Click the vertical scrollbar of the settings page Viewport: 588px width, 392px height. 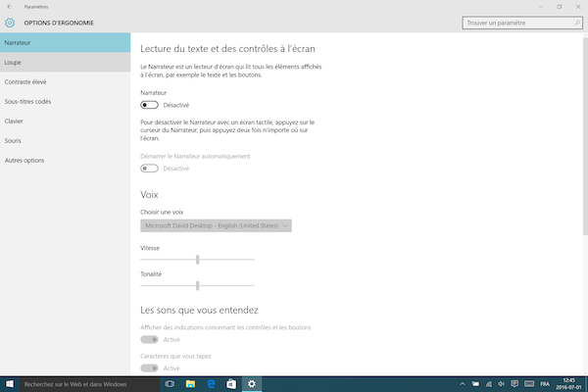click(585, 136)
